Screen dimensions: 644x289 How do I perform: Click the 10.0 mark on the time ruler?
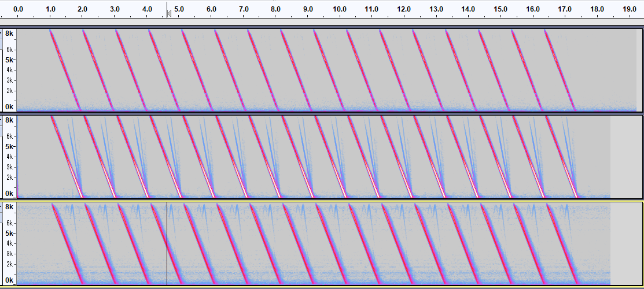pyautogui.click(x=339, y=9)
